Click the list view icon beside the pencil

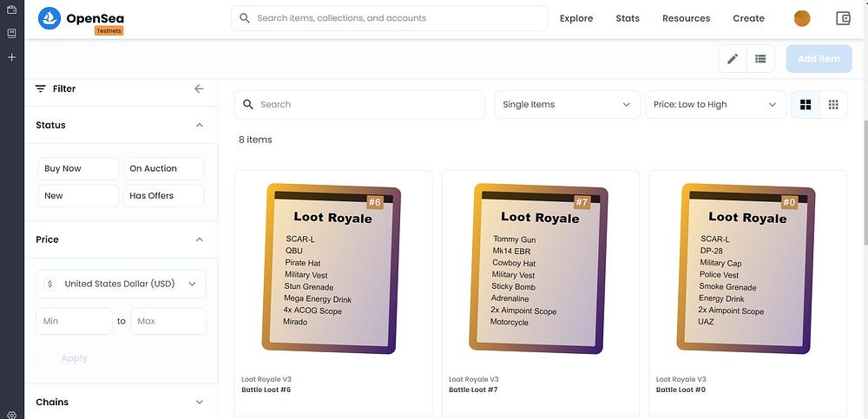pyautogui.click(x=760, y=59)
